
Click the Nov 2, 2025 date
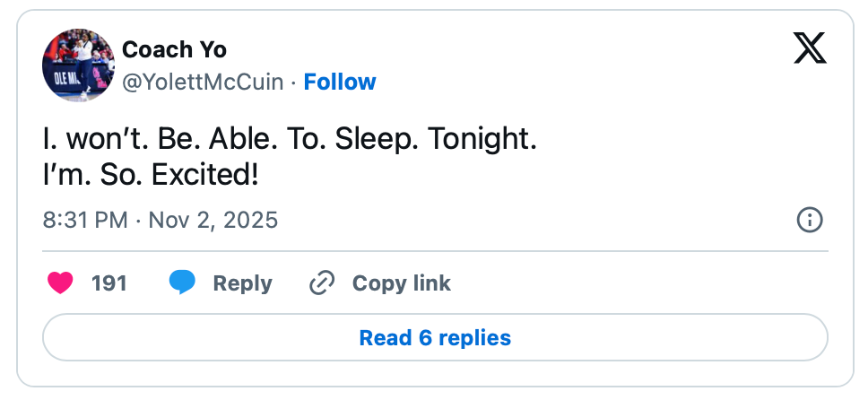tap(213, 220)
